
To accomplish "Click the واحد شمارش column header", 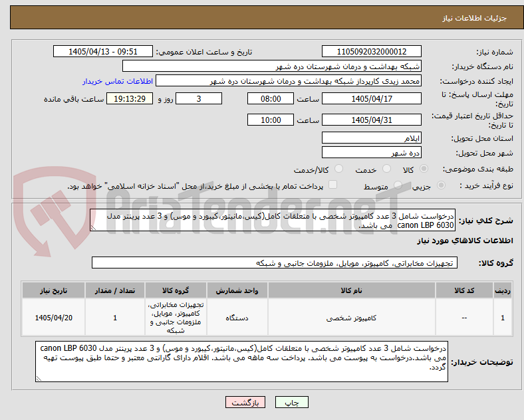I will click(x=237, y=290).
